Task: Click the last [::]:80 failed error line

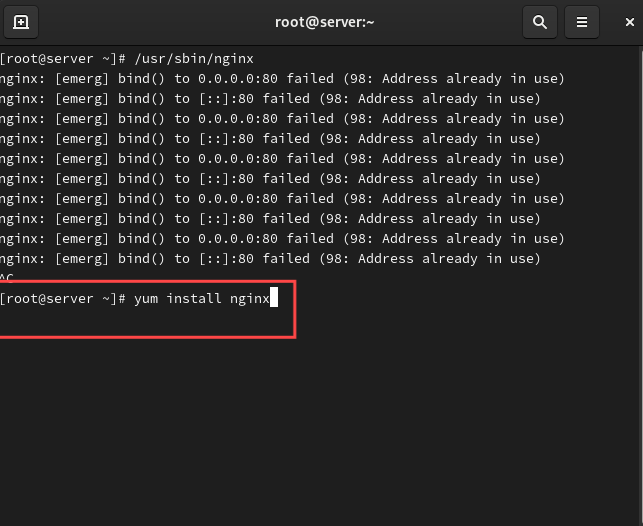Action: coord(270,259)
